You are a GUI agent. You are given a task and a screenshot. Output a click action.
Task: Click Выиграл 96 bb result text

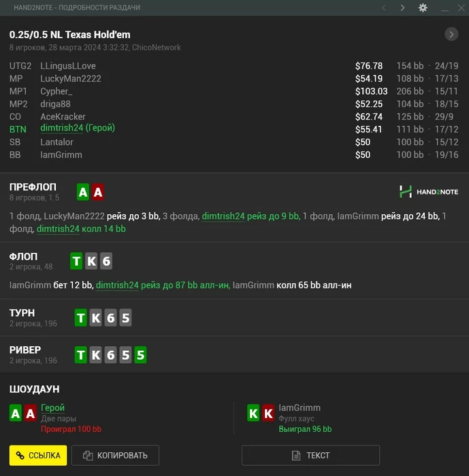305,429
